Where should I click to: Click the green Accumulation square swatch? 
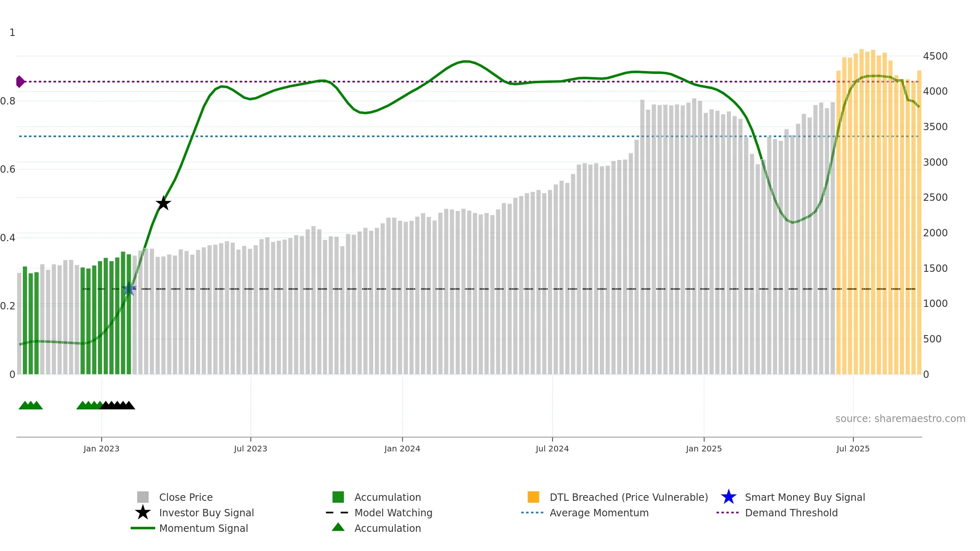pos(338,497)
